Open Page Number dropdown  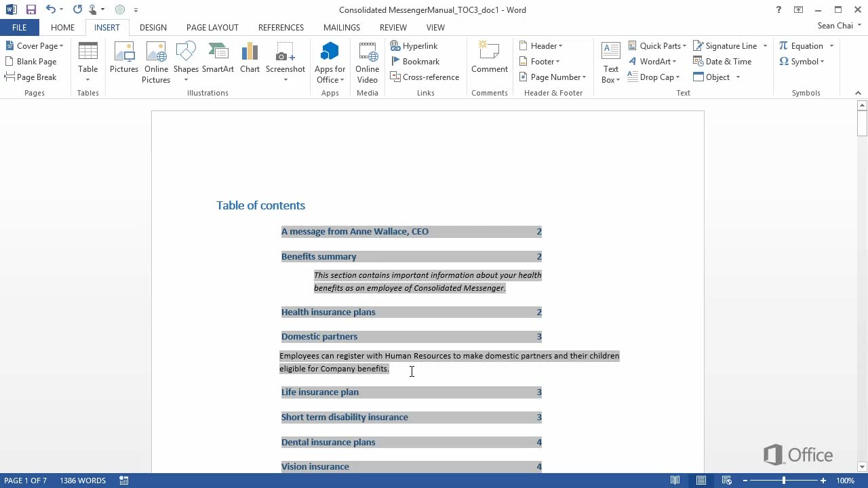point(553,77)
